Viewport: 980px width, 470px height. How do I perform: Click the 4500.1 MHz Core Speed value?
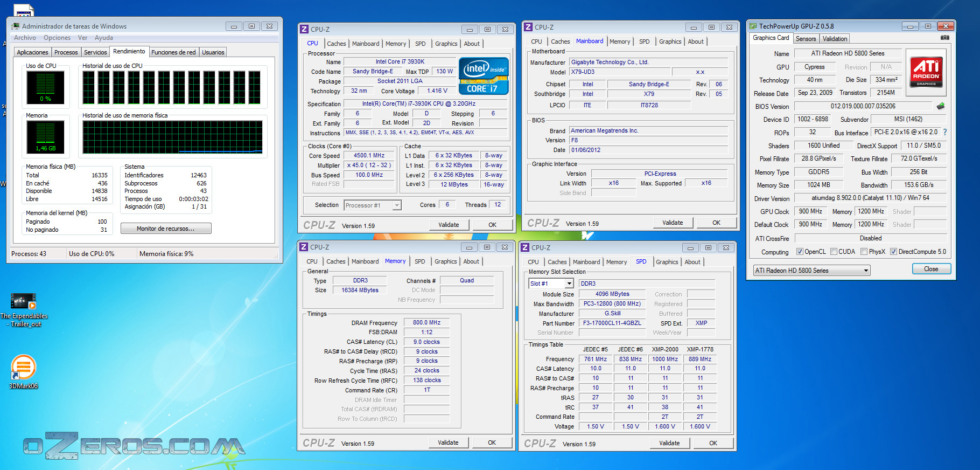[369, 155]
